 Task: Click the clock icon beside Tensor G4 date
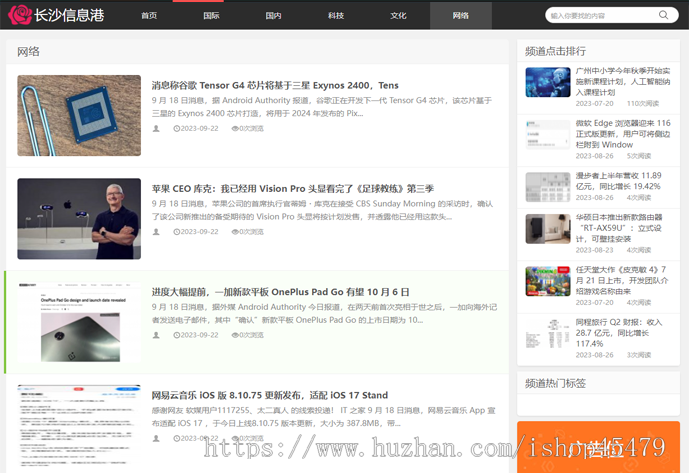(177, 129)
